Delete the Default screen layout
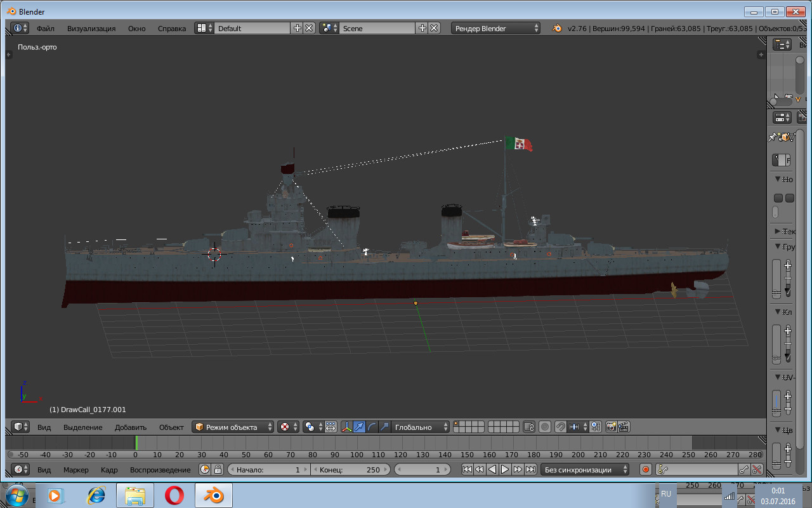 309,28
